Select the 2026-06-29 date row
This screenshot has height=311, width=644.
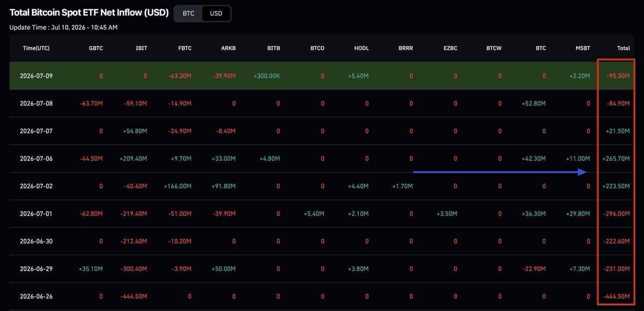[x=322, y=269]
